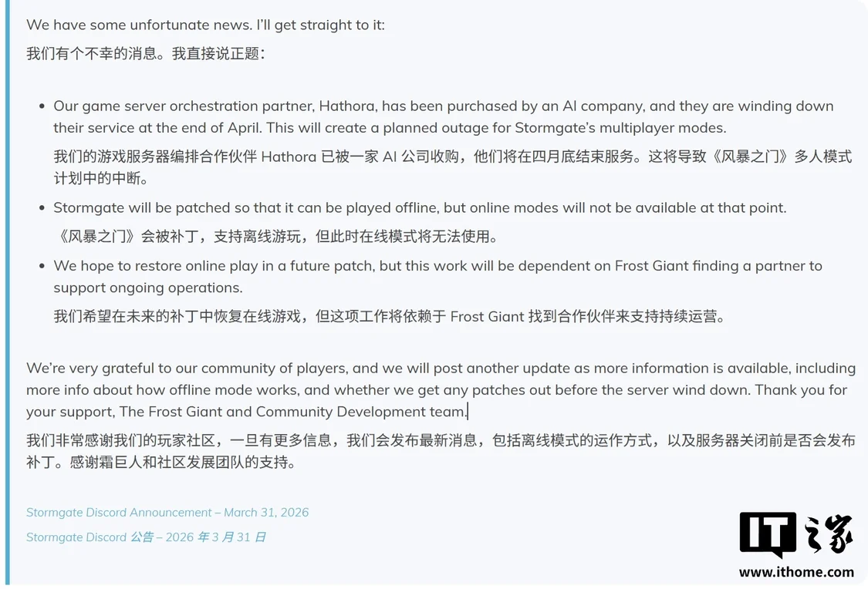The width and height of the screenshot is (868, 589).
Task: Click "Frost Giant" in the Chinese third bullet
Action: [x=487, y=317]
